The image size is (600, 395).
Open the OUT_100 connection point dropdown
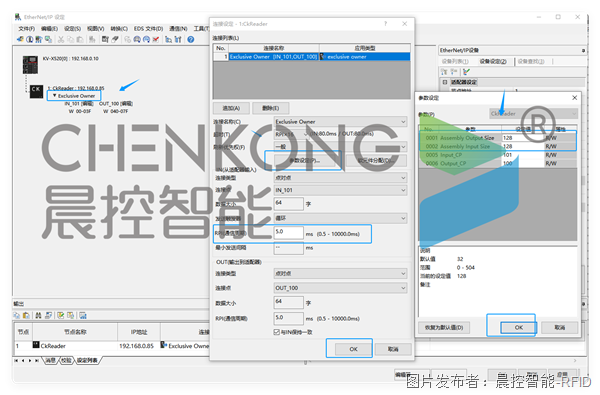point(340,288)
